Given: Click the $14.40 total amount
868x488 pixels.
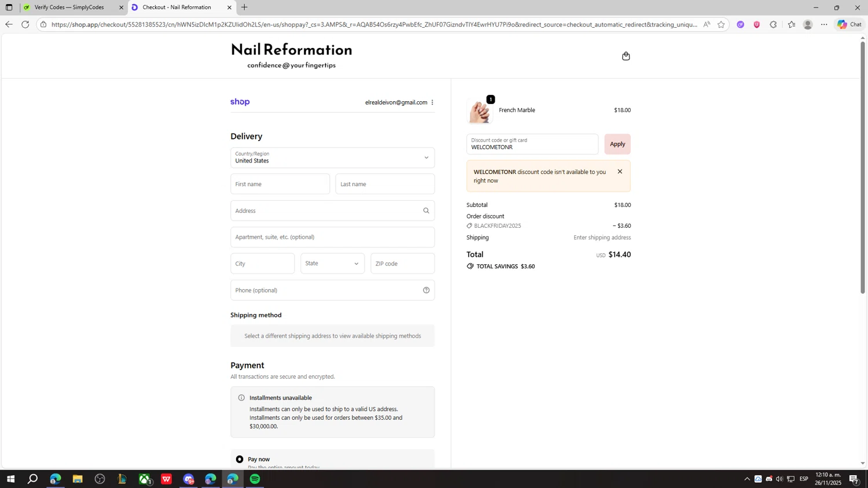Looking at the screenshot, I should point(620,254).
